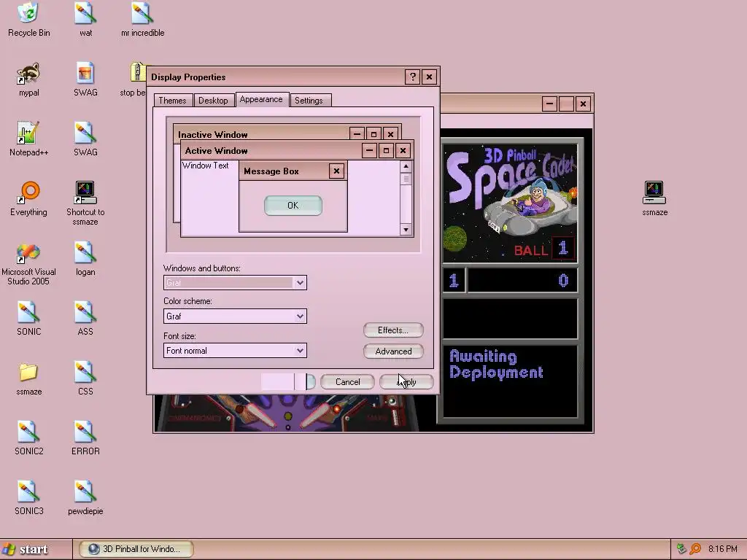The image size is (747, 560).
Task: Click the Everything tray icon near clock
Action: coord(695,548)
